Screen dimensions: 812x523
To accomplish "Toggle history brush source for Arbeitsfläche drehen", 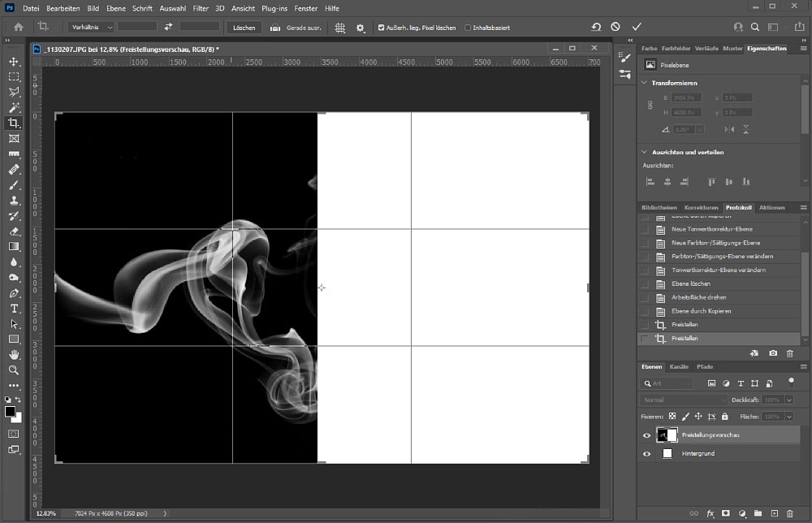I will 645,298.
